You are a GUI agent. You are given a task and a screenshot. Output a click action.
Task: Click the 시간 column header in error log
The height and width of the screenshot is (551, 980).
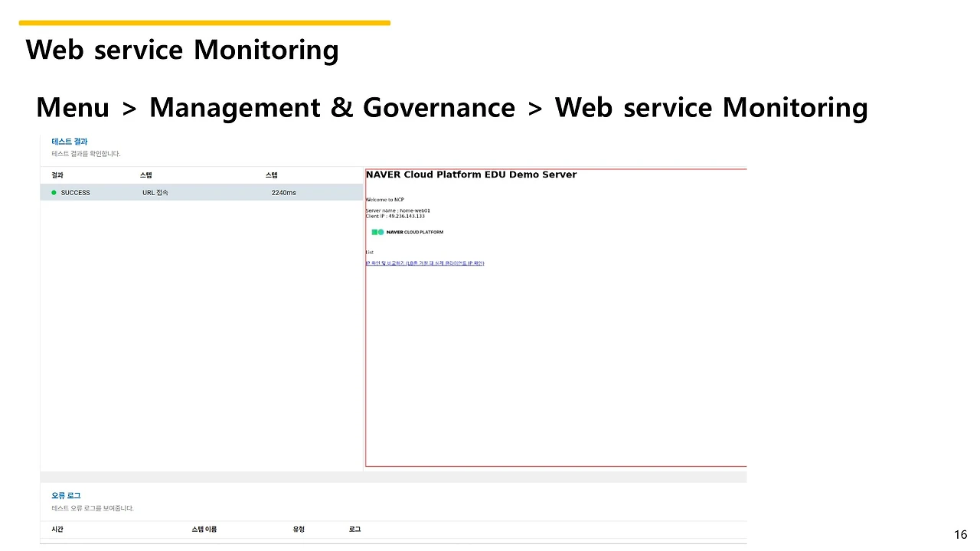pyautogui.click(x=57, y=530)
